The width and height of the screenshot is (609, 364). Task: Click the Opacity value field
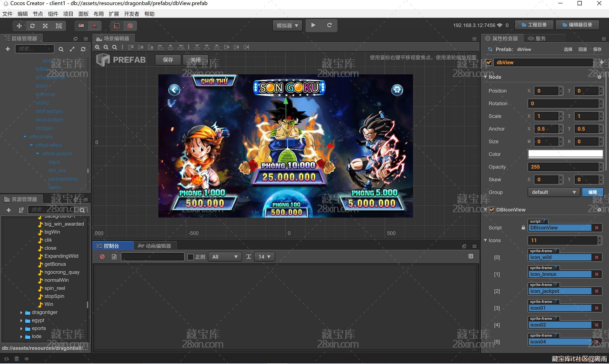[x=563, y=167]
